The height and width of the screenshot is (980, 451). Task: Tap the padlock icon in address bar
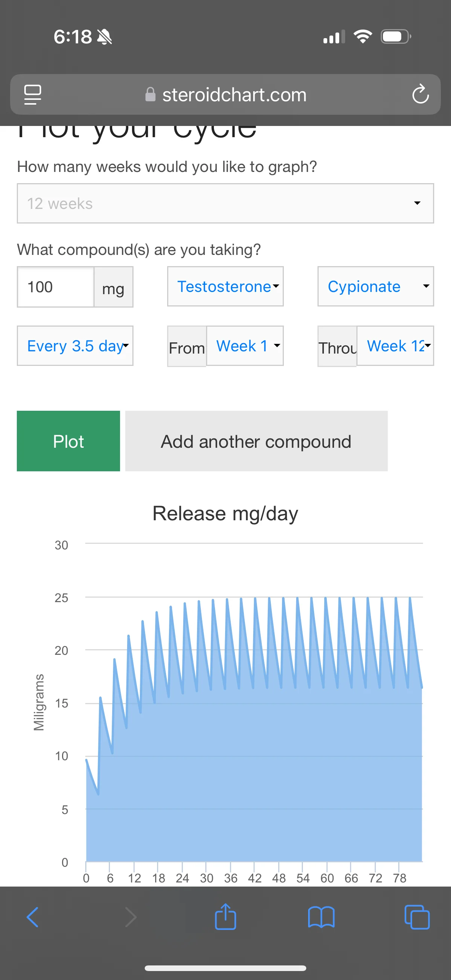(150, 94)
